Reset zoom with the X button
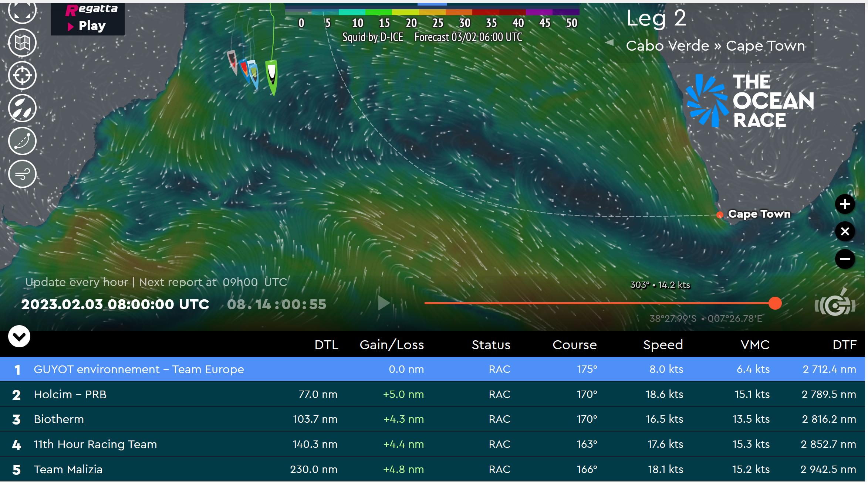This screenshot has height=487, width=868. pyautogui.click(x=845, y=231)
